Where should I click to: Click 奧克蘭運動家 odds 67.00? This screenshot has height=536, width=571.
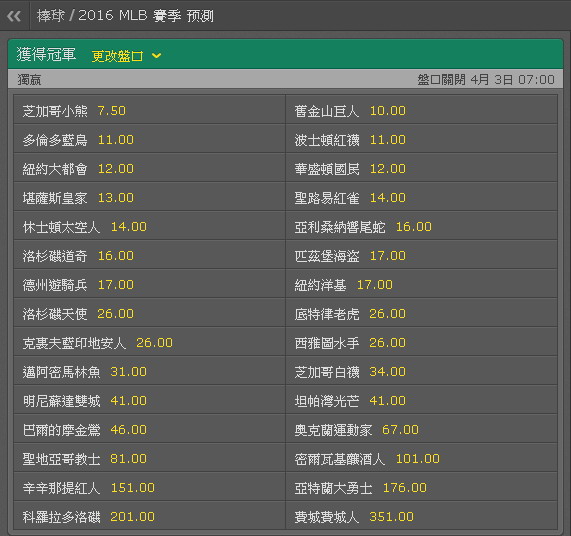(421, 429)
